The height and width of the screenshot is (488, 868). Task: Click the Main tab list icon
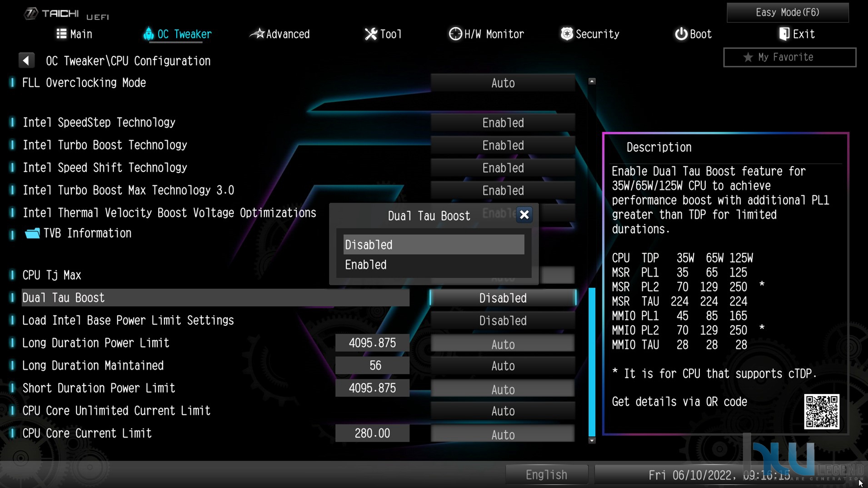61,34
